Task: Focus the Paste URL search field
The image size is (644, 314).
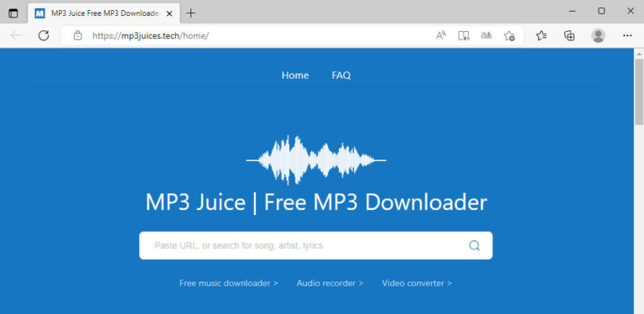Action: (x=316, y=245)
